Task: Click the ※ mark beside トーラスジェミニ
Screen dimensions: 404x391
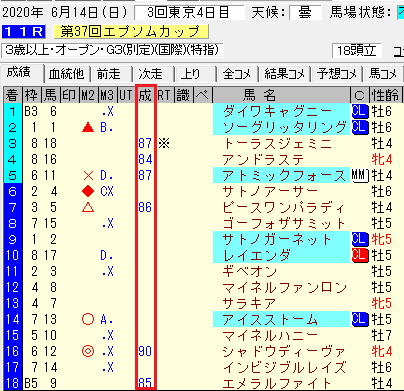Action: tap(164, 143)
